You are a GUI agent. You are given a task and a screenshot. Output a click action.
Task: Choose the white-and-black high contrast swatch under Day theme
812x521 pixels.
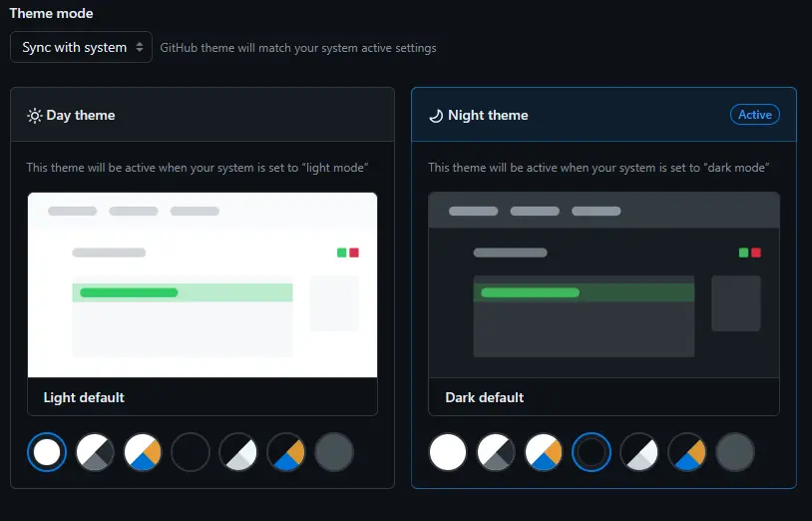point(95,452)
